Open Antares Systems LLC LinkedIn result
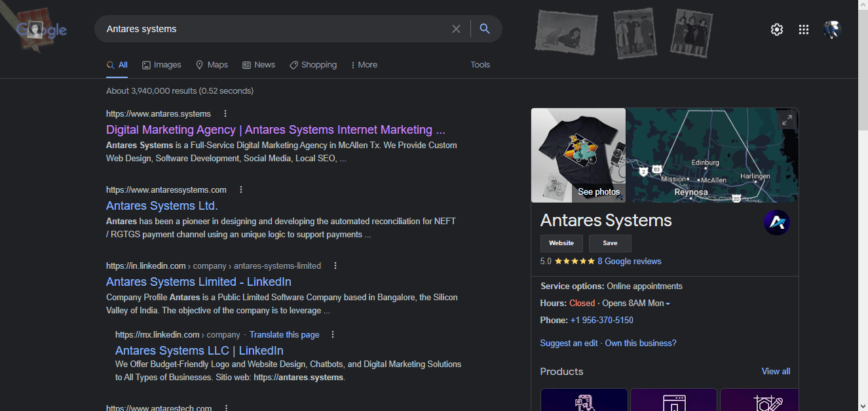This screenshot has width=868, height=411. pos(199,351)
